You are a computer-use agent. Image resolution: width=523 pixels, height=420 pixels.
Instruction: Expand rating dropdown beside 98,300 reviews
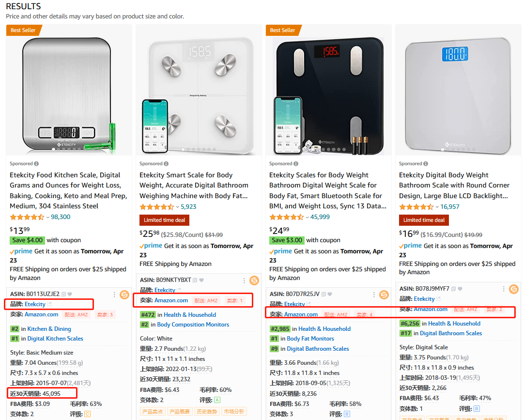click(47, 218)
